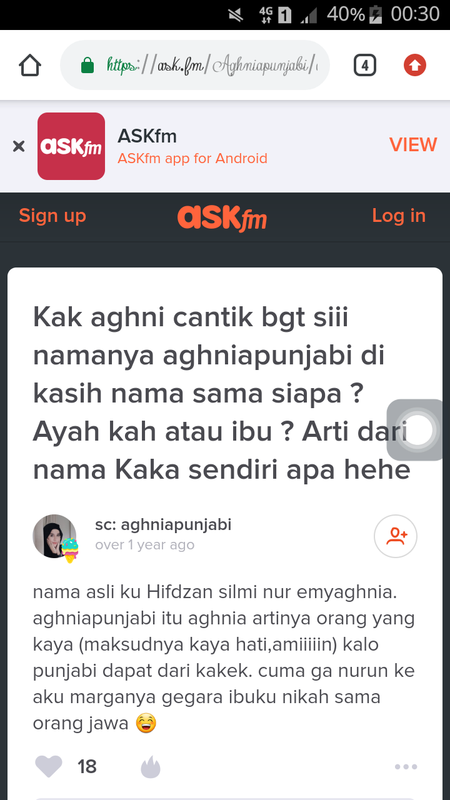The image size is (450, 800).
Task: Open the three-dot more options menu
Action: pyautogui.click(x=406, y=766)
